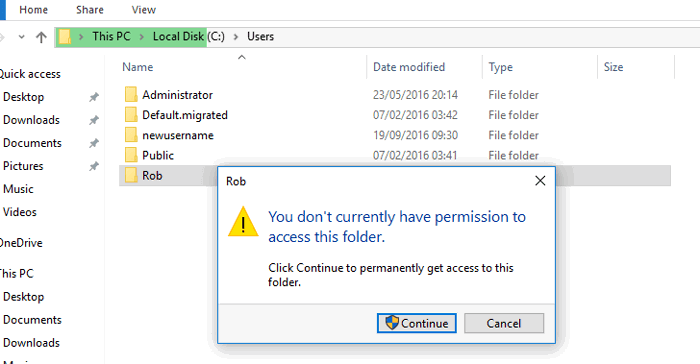Viewport: 700px width, 364px height.
Task: Close the Rob permission dialog
Action: tap(540, 181)
